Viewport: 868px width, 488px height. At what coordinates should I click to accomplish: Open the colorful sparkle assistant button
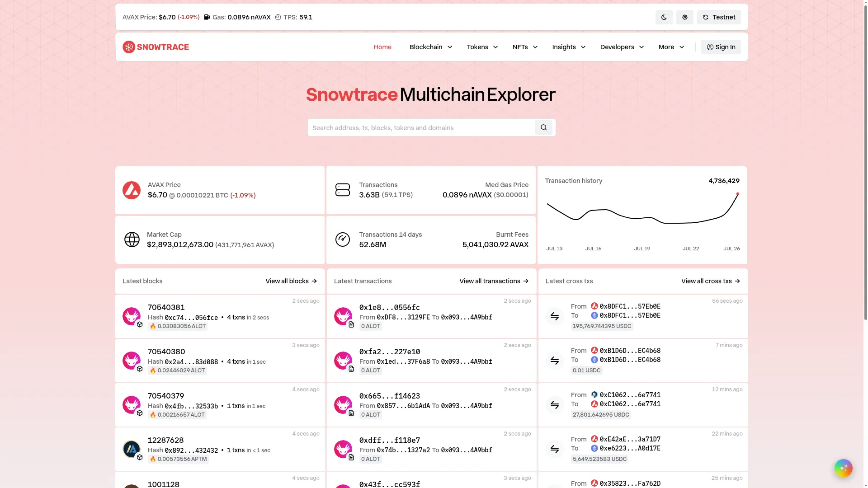[x=843, y=468]
